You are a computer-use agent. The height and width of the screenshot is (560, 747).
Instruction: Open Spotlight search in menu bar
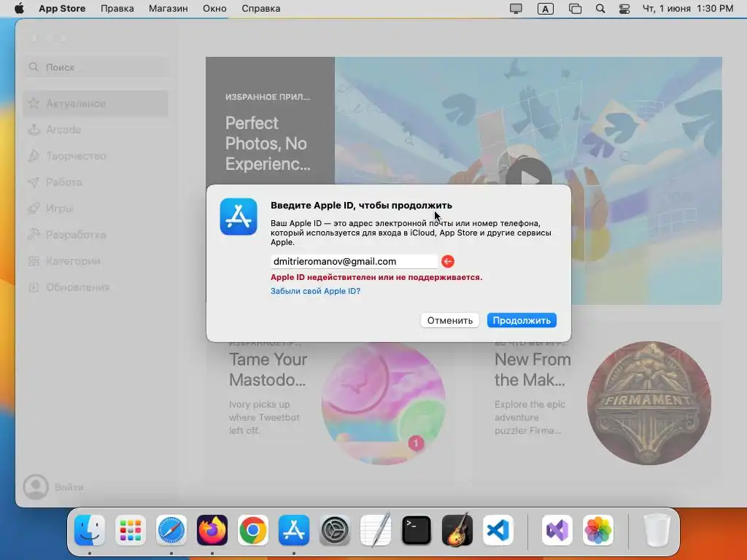pos(600,9)
